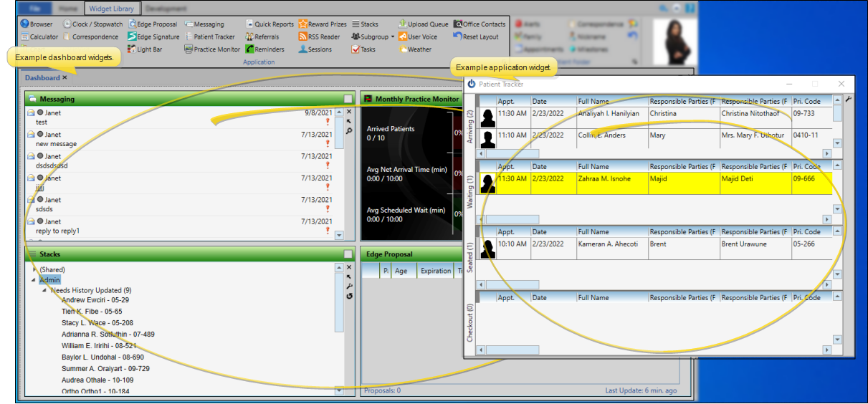Viewport: 868px width, 404px height.
Task: Click the Reminders widget icon
Action: point(249,49)
